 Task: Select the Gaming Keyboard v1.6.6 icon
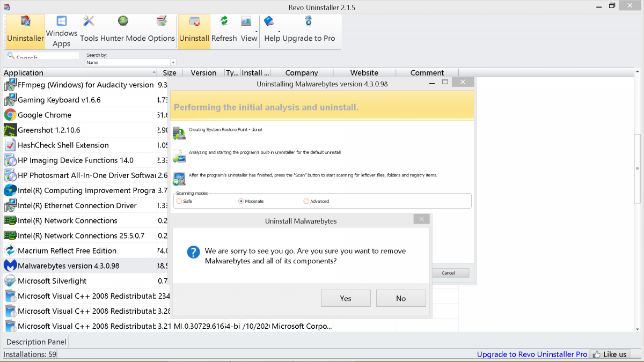[10, 100]
